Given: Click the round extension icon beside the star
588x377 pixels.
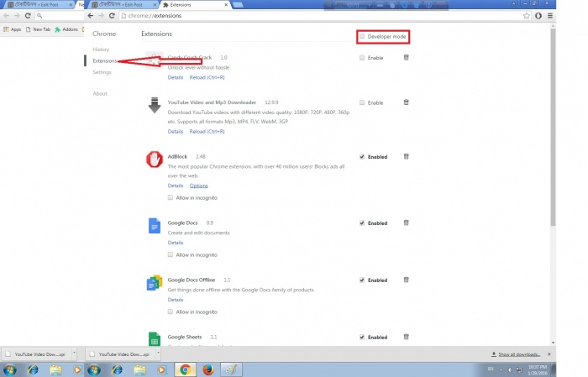Looking at the screenshot, I should (538, 16).
